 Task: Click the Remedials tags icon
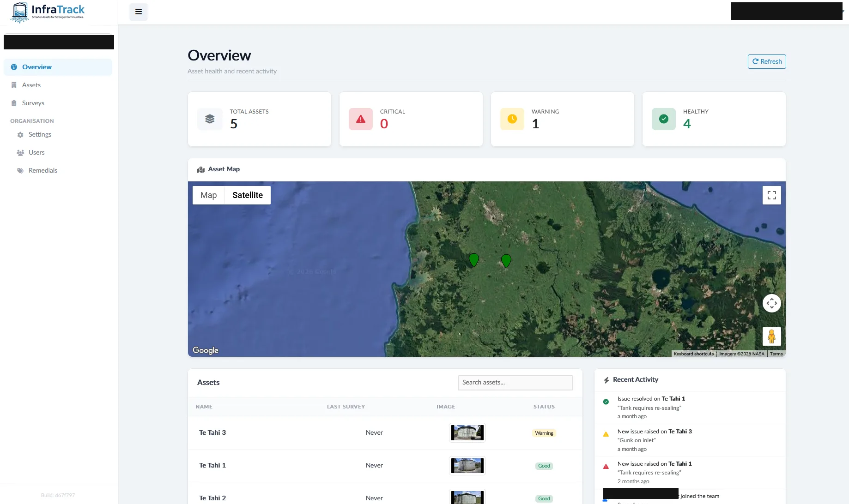[20, 170]
